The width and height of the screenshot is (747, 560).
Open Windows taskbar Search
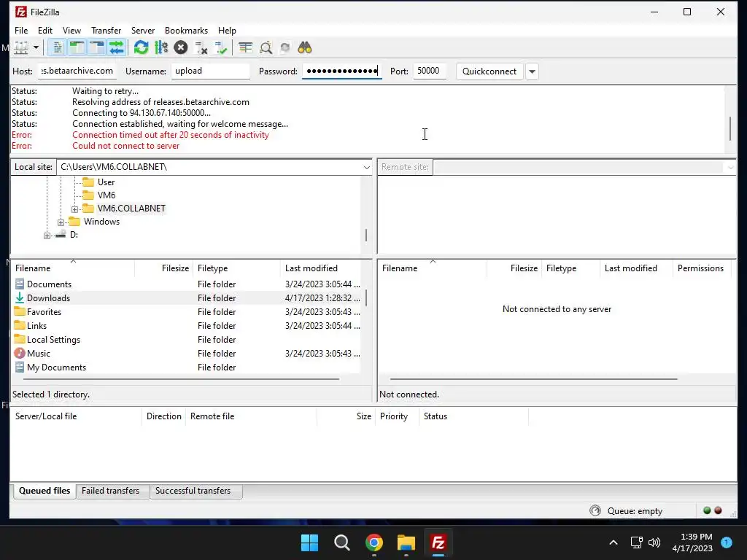click(342, 542)
